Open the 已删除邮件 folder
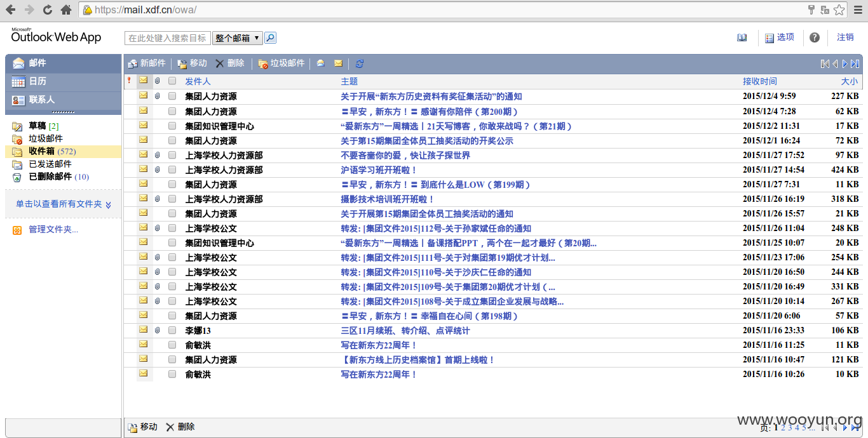868x438 pixels. (x=50, y=176)
